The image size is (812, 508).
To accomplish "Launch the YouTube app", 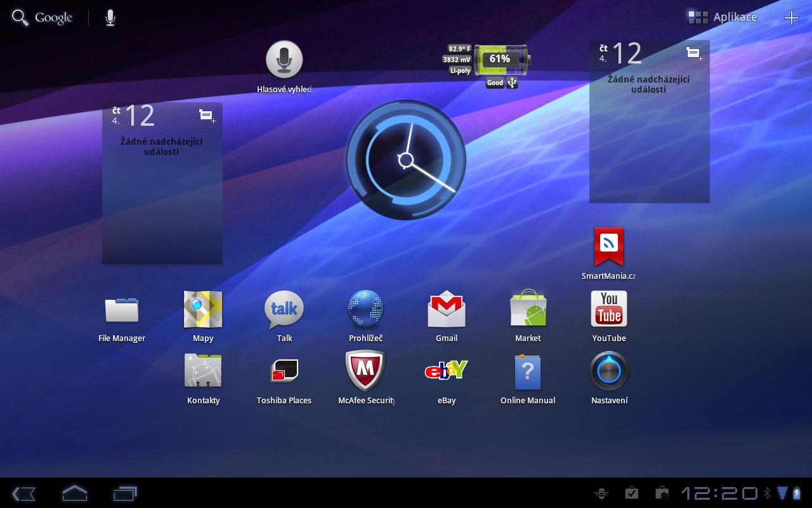I will (609, 317).
